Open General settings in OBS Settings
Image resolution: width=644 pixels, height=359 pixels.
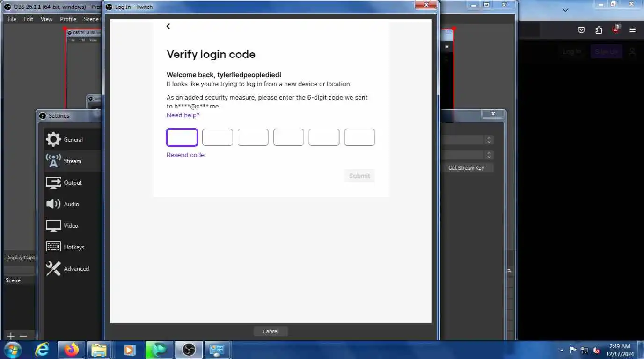73,139
